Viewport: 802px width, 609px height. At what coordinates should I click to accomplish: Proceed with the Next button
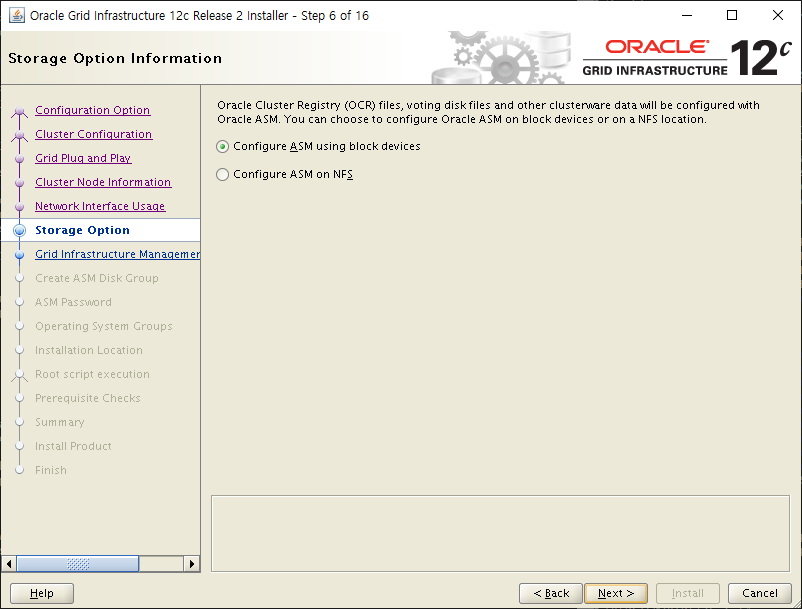(616, 593)
